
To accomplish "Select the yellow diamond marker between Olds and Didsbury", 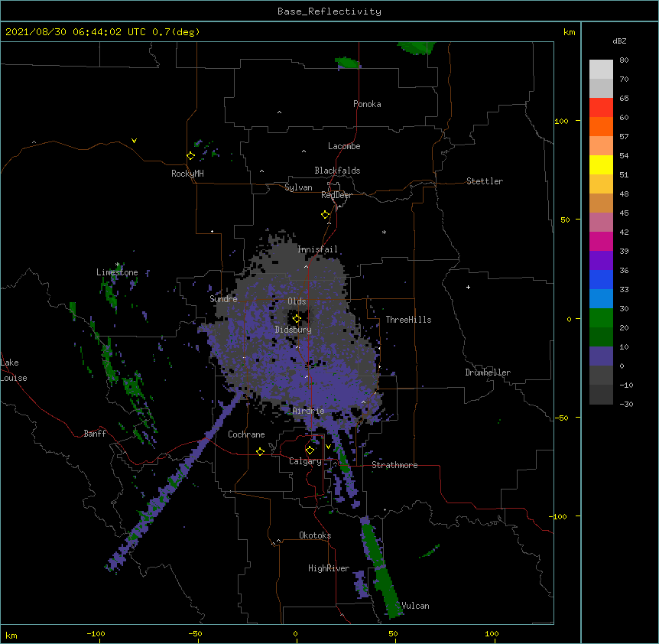I will [297, 319].
